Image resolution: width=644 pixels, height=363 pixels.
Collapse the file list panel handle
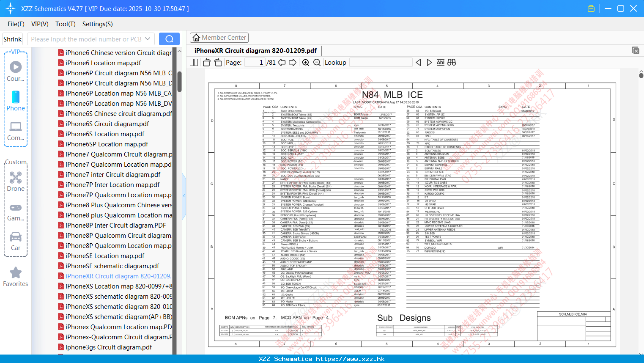point(184,196)
